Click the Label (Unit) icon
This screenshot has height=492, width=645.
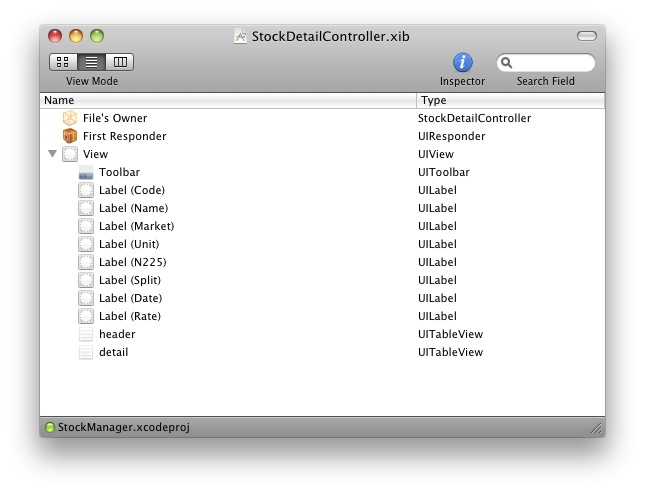(x=86, y=244)
